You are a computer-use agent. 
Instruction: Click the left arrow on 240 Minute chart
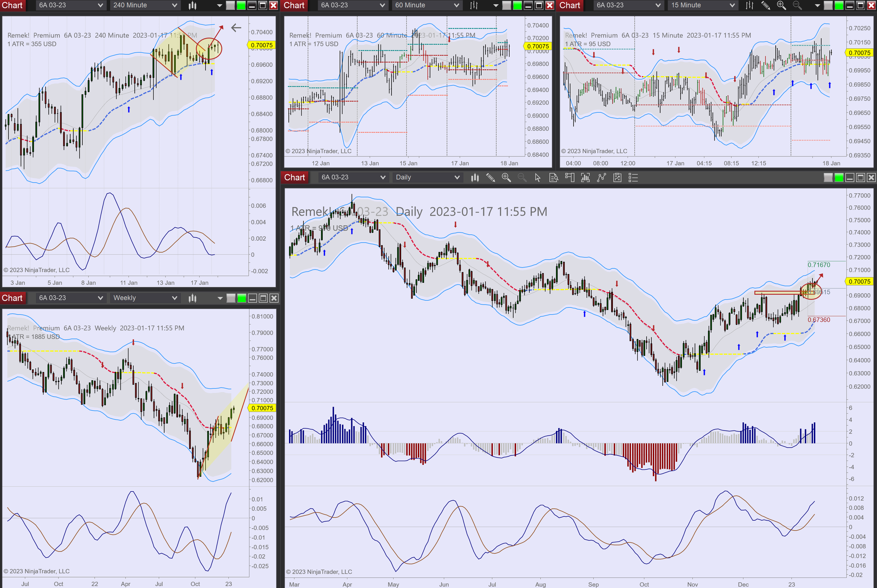tap(236, 27)
